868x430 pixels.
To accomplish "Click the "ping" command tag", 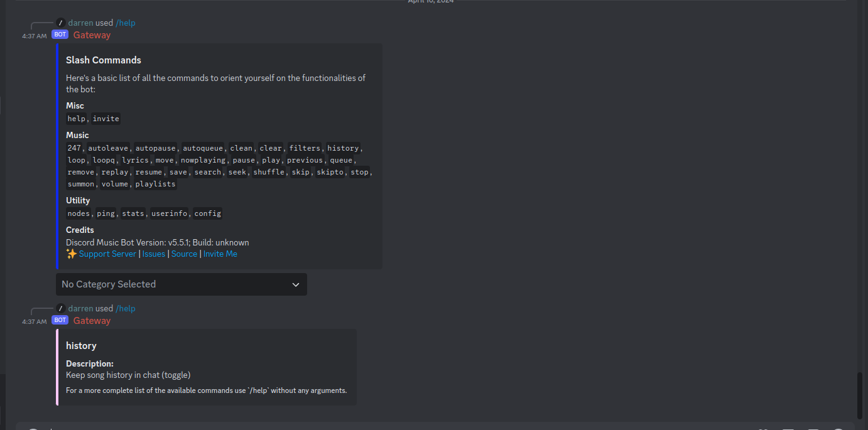I will coord(106,213).
